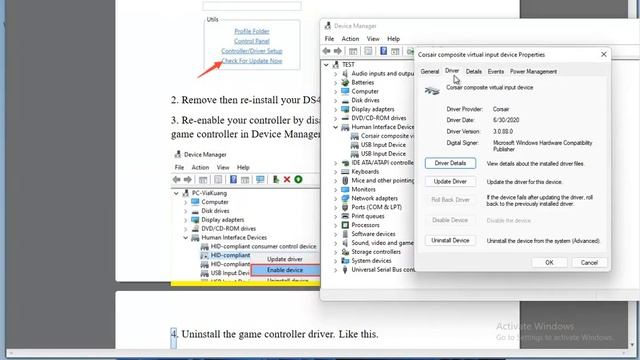Open the View menu in Device Manager
This screenshot has height=360, width=640.
point(373,39)
